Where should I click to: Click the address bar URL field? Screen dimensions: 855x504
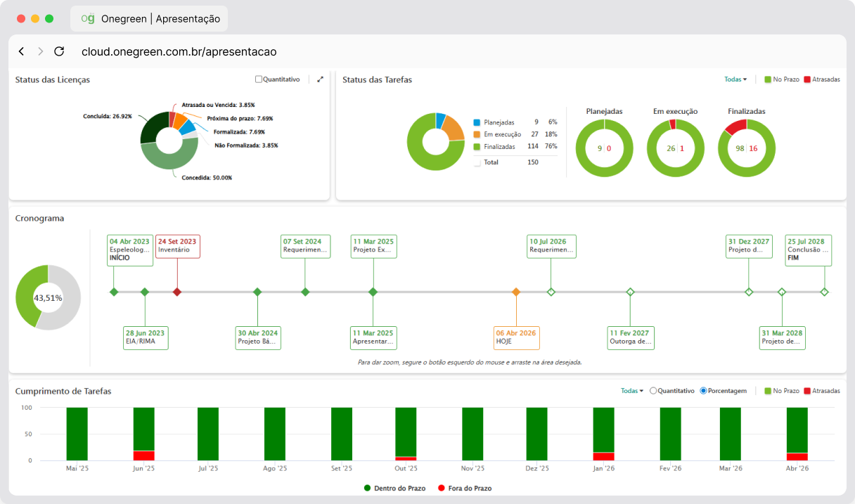(179, 51)
